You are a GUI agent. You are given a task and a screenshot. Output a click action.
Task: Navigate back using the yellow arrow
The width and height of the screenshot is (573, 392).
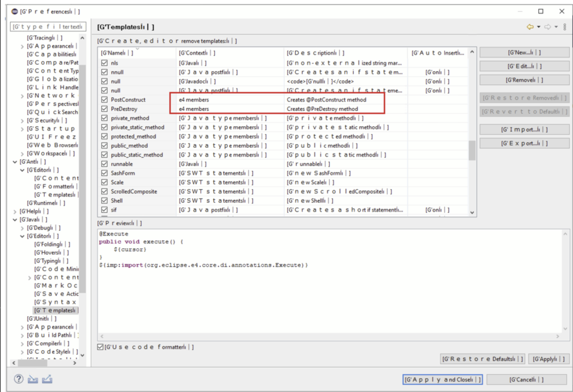coord(530,27)
